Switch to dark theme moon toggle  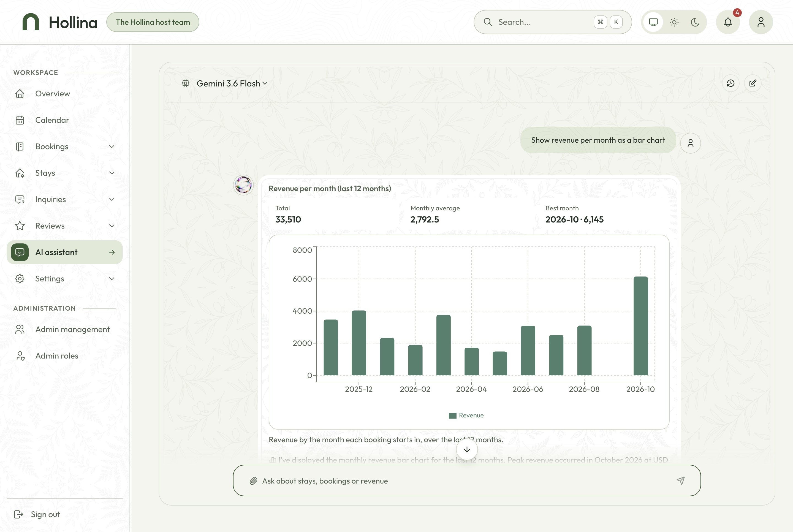695,22
